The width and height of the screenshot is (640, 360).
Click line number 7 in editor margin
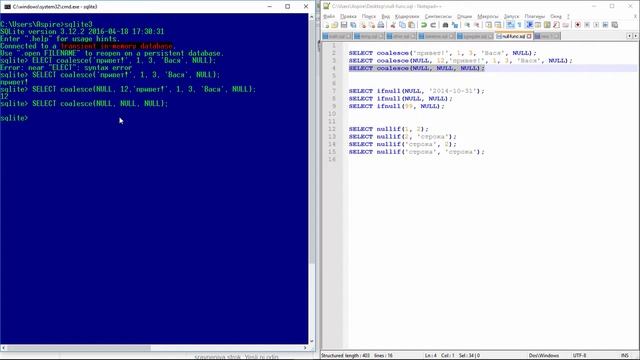pos(333,91)
